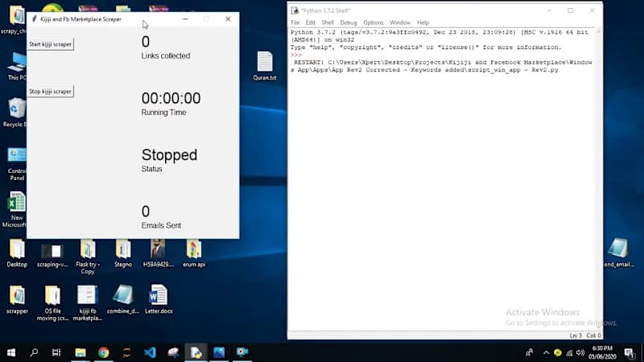Select the This PC desktop icon

coord(16,67)
